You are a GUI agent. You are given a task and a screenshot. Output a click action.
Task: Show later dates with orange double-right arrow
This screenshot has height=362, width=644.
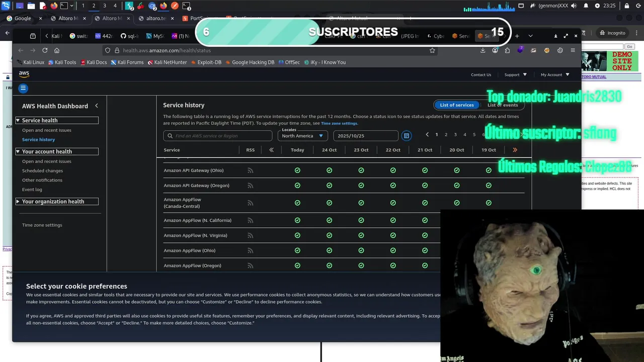click(x=515, y=150)
